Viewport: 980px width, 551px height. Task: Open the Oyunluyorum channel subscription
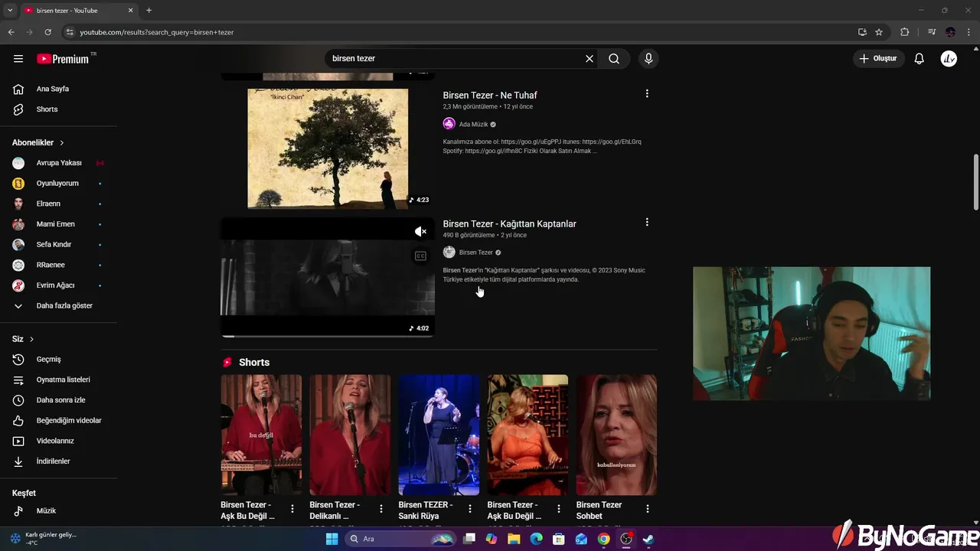pyautogui.click(x=58, y=183)
